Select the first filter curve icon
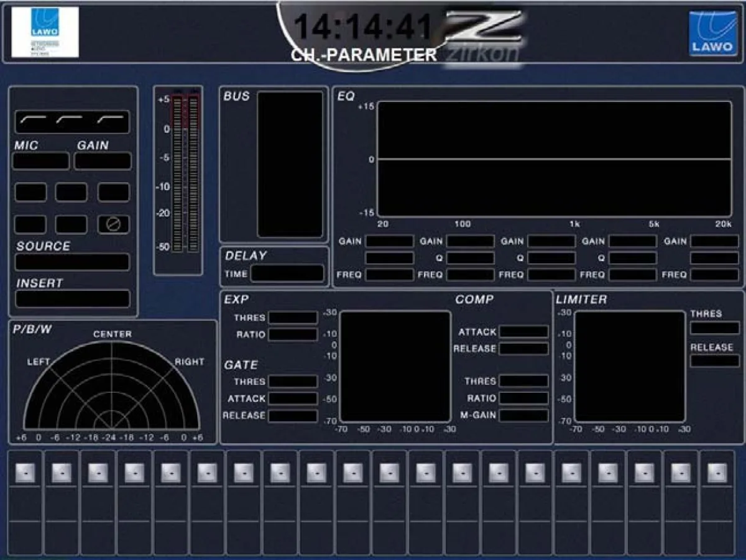Viewport: 746px width, 560px height. (32, 118)
